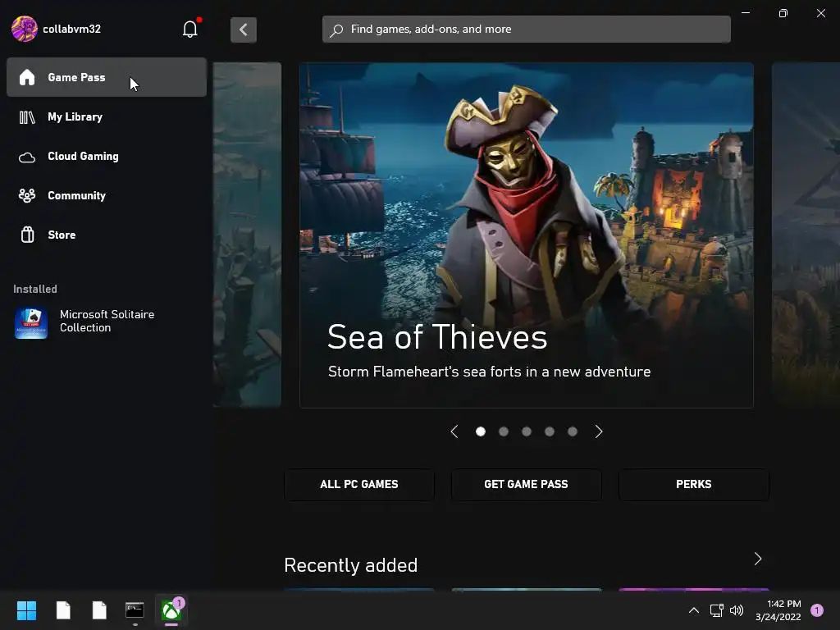Click the collabvm32 profile avatar

(x=24, y=29)
